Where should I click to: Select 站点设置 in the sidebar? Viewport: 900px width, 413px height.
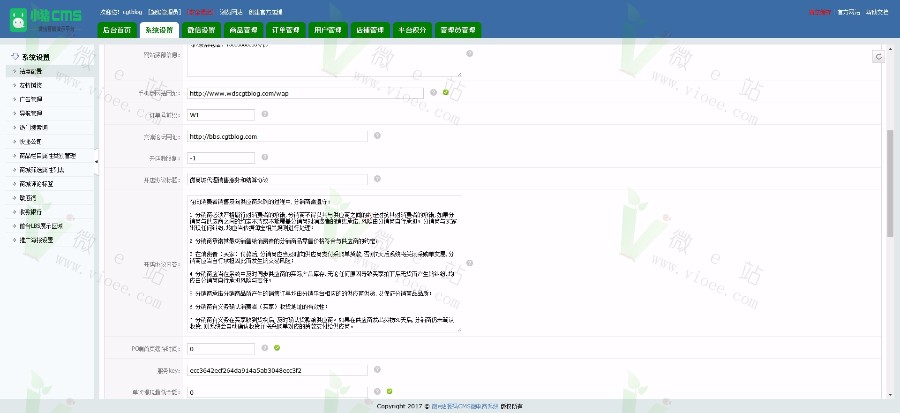click(49, 71)
